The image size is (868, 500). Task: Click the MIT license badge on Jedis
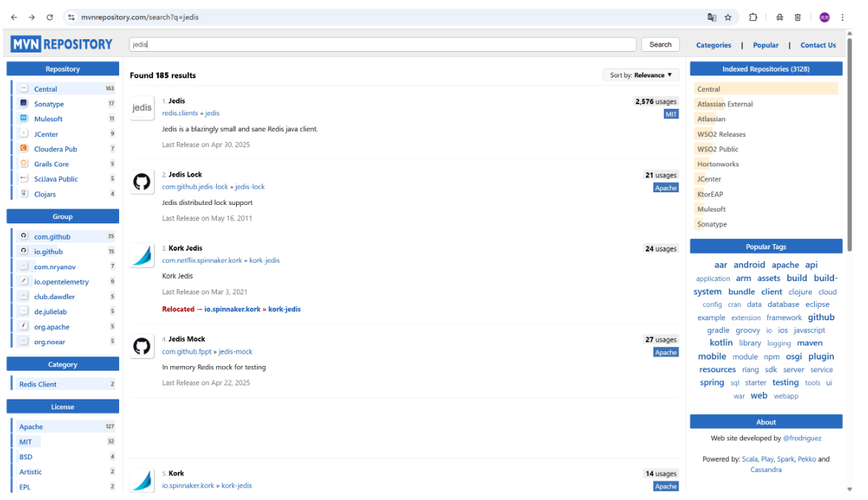pos(671,114)
